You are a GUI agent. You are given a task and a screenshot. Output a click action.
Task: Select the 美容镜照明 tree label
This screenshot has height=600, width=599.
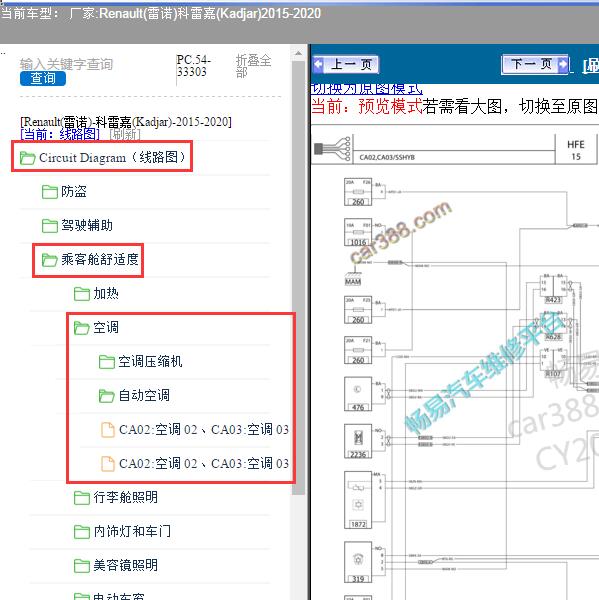tap(126, 565)
